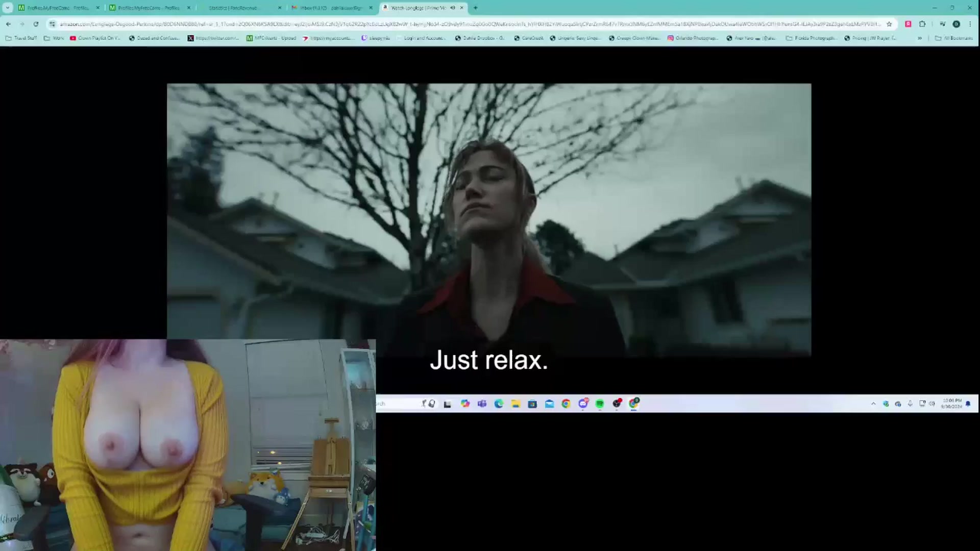Screen dimensions: 980x551
Task: Open the Chrome three-dot menu
Action: (970, 24)
